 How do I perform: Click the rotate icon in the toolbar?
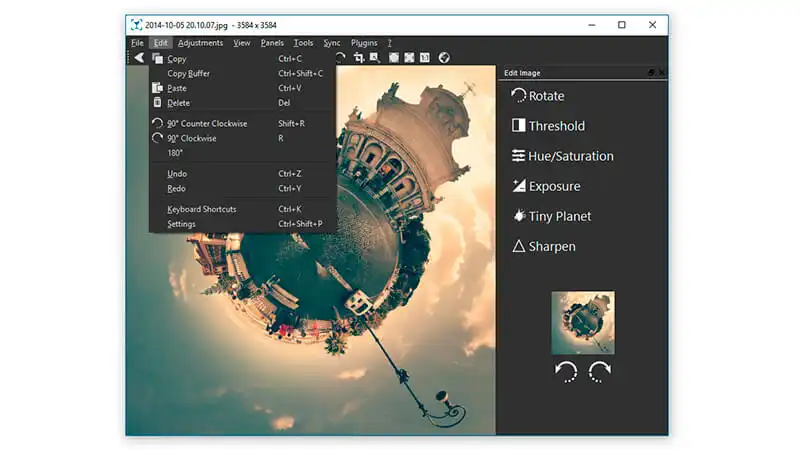(x=341, y=57)
